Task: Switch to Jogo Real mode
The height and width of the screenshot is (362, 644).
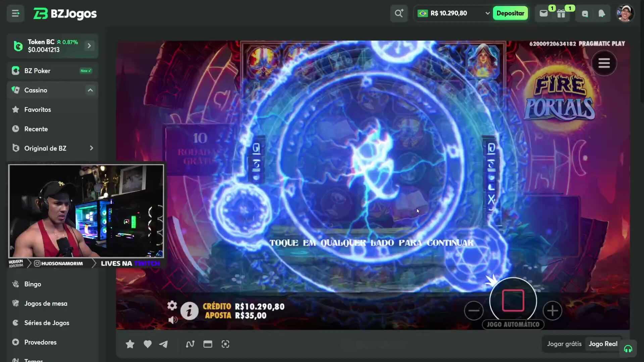Action: coord(603,344)
